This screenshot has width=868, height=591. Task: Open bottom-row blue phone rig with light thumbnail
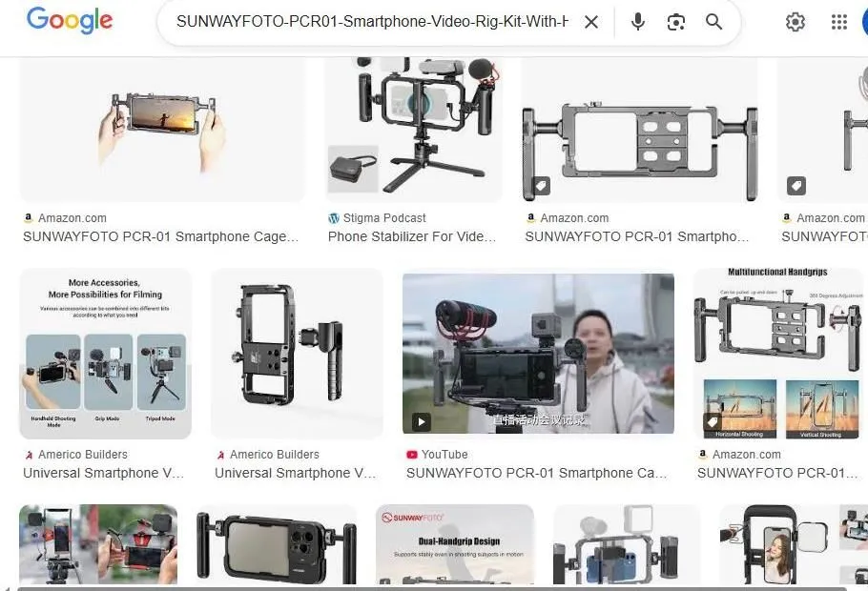[627, 544]
